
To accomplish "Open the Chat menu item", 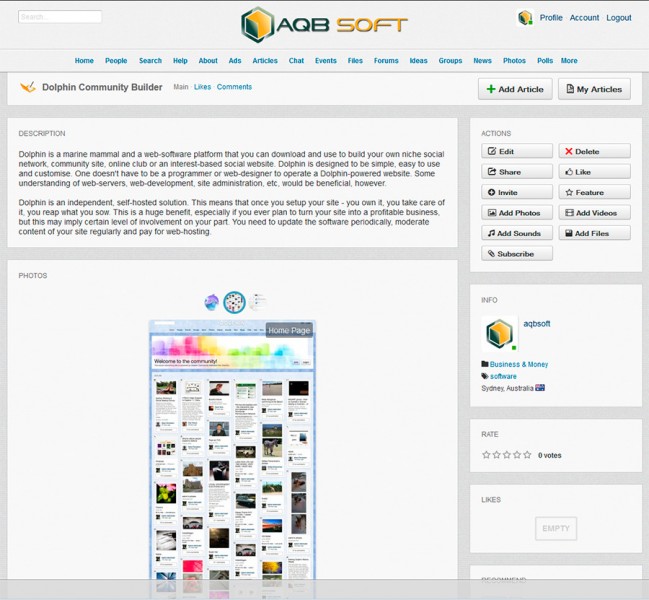I will coord(296,60).
